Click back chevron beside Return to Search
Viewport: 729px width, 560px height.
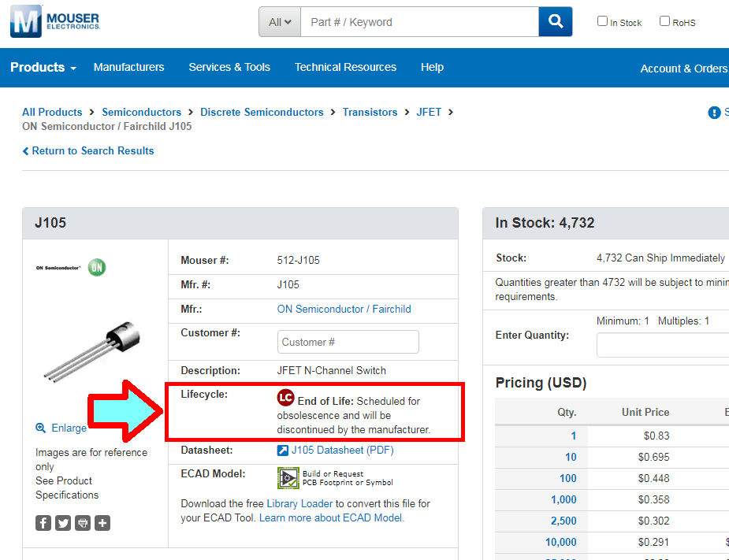25,151
